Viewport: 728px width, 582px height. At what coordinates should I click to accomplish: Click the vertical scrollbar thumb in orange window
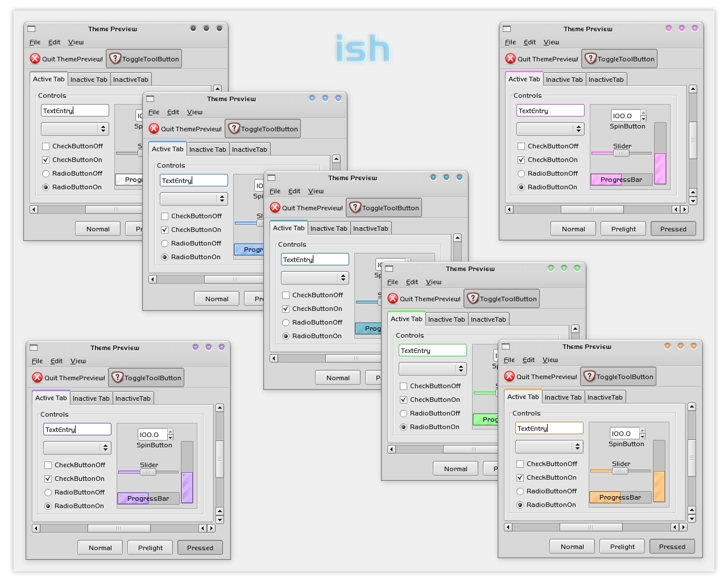(692, 458)
